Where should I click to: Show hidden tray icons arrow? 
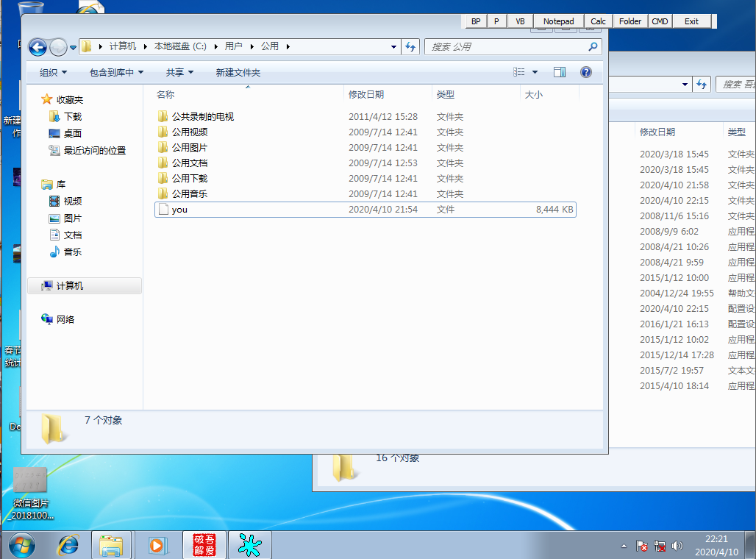pyautogui.click(x=624, y=546)
